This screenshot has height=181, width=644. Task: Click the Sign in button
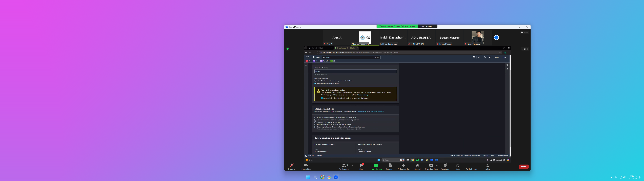(x=525, y=49)
